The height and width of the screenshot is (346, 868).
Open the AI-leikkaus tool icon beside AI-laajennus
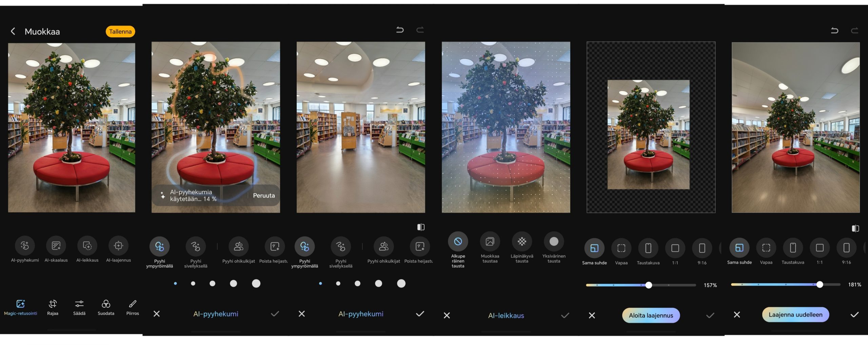click(87, 246)
